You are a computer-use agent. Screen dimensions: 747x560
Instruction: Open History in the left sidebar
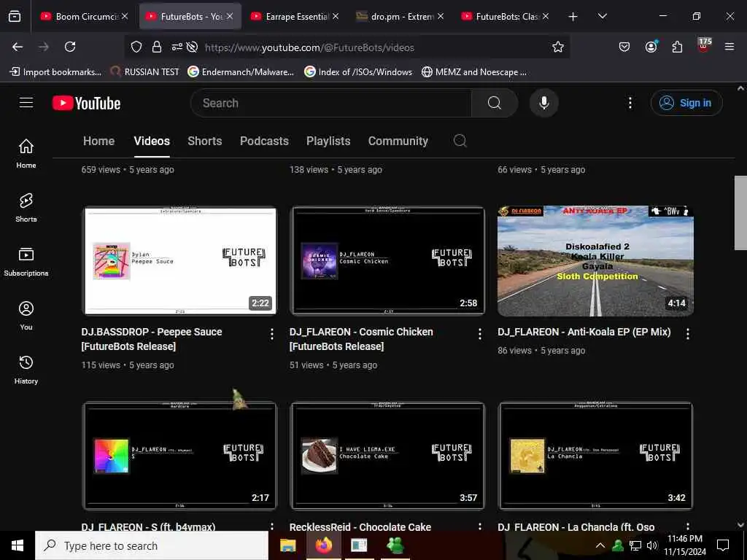(x=26, y=370)
